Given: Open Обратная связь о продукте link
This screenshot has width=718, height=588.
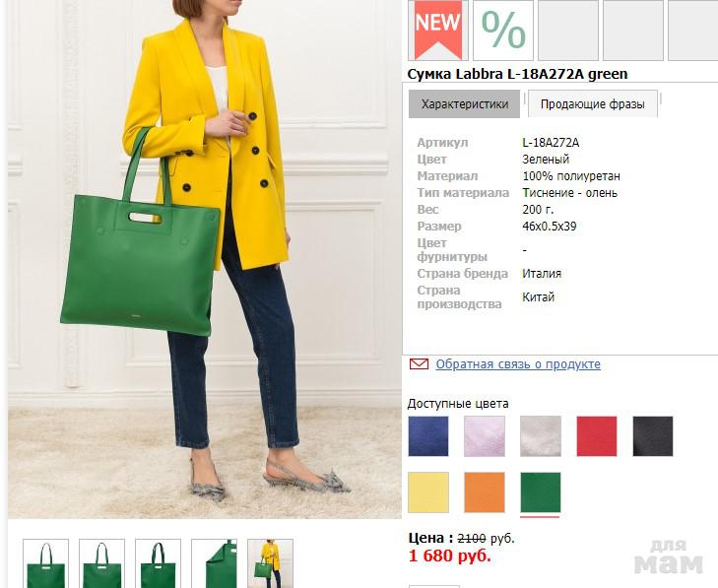Looking at the screenshot, I should [518, 364].
